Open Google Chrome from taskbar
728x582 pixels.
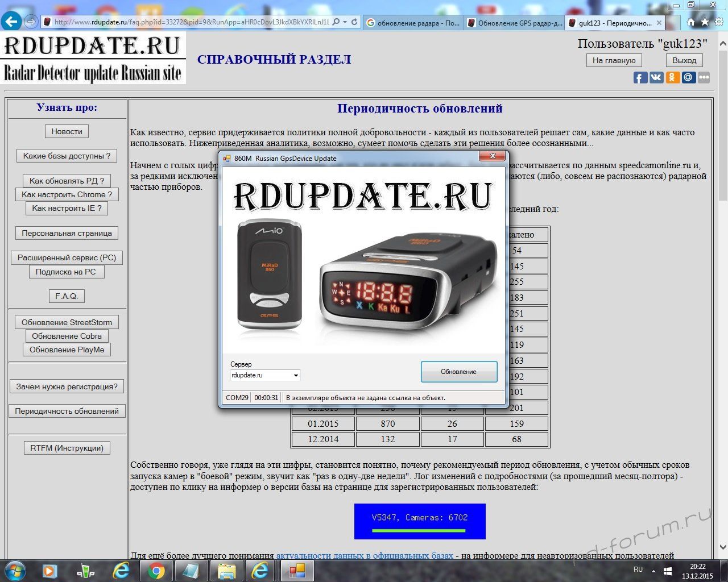click(x=156, y=570)
